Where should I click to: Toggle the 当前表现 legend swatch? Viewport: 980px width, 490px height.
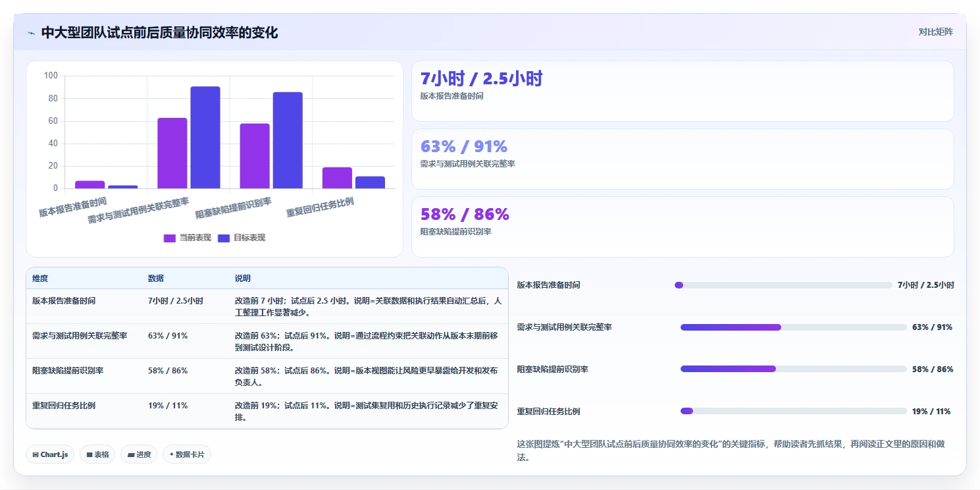(170, 238)
